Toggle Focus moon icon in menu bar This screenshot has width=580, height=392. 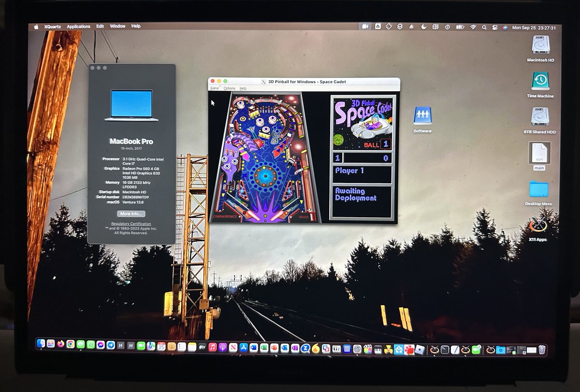(x=423, y=28)
